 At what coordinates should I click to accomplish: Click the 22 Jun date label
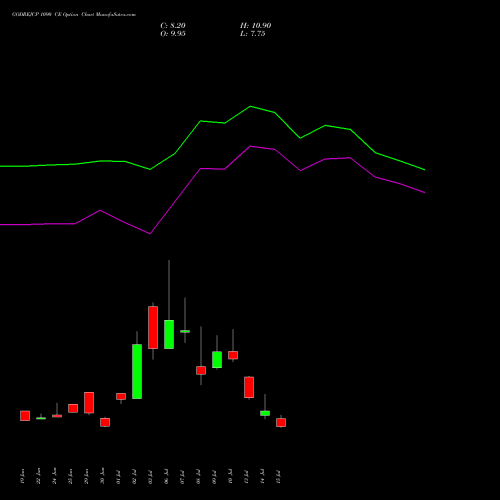click(38, 476)
